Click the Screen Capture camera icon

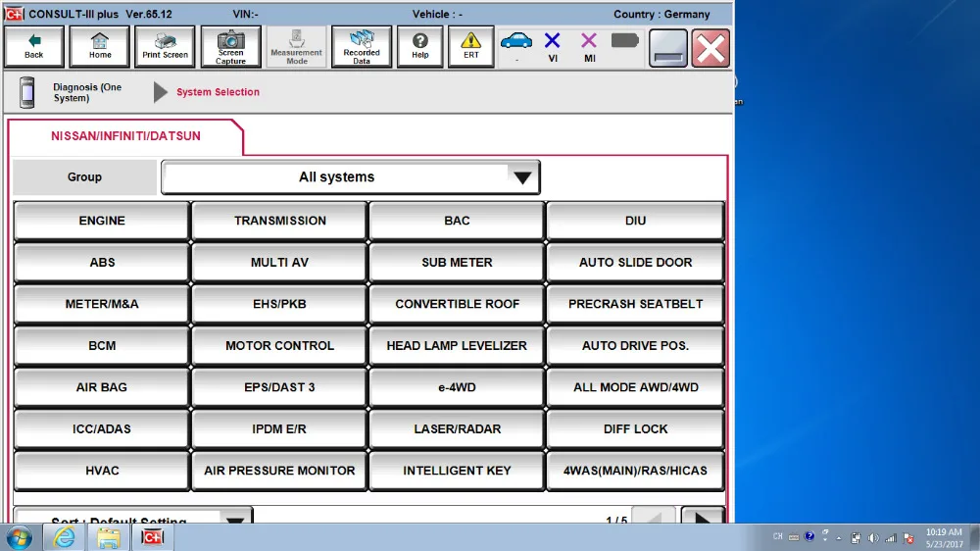[x=230, y=46]
